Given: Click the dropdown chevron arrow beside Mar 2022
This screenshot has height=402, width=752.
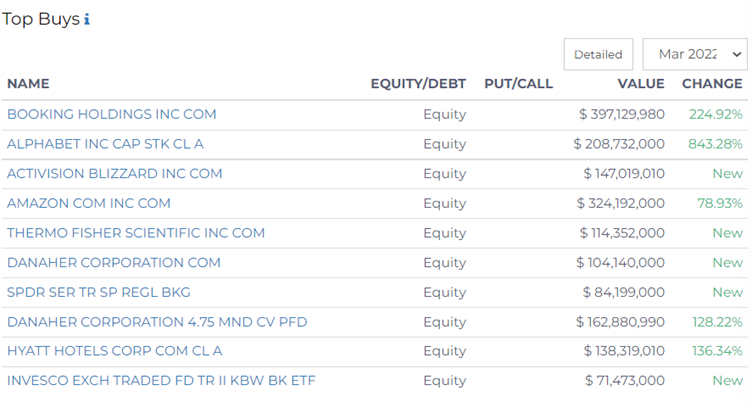Looking at the screenshot, I should [737, 55].
